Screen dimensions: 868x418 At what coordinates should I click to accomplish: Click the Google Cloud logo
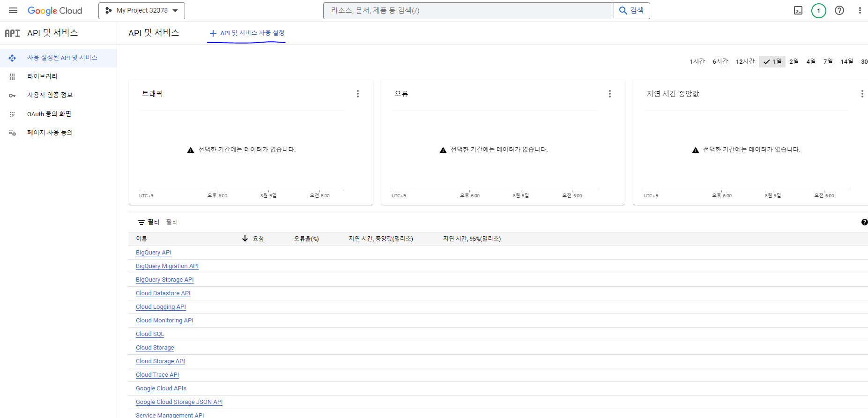[x=55, y=11]
